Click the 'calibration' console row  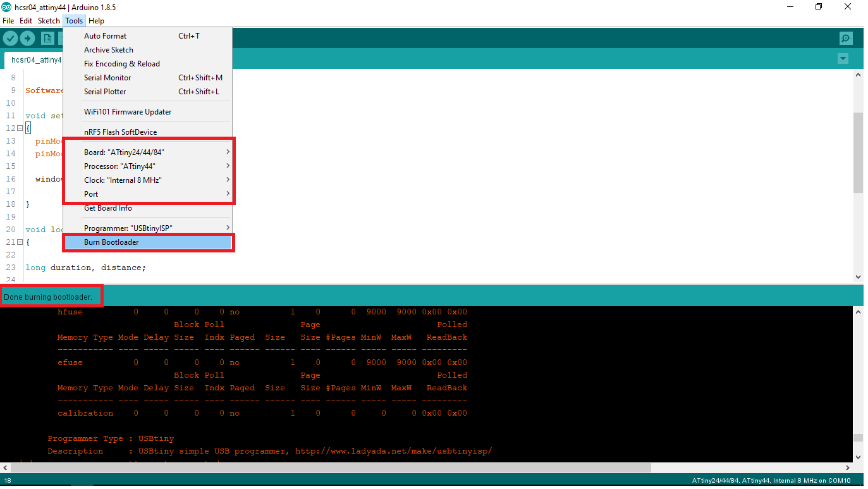coord(262,413)
